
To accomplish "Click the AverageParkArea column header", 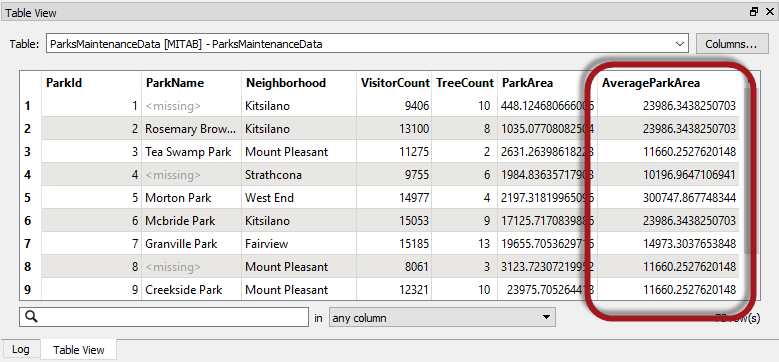I will pos(668,83).
